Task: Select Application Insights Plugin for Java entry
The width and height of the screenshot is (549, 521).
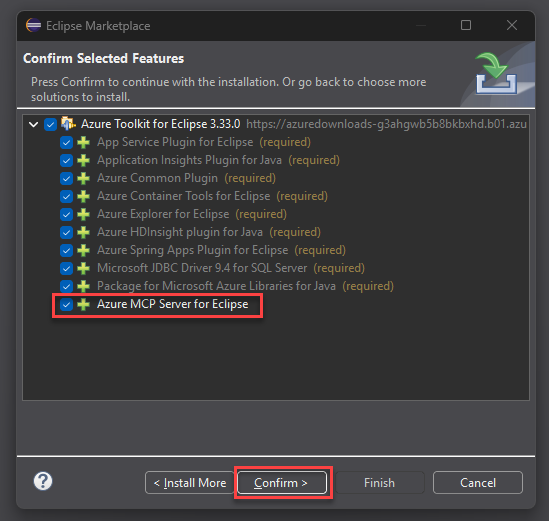Action: (189, 160)
